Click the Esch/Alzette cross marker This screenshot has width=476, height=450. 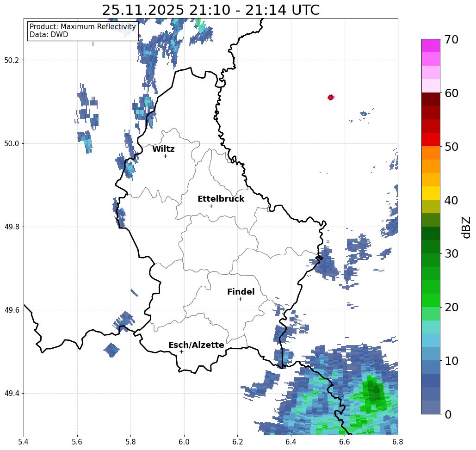[181, 351]
